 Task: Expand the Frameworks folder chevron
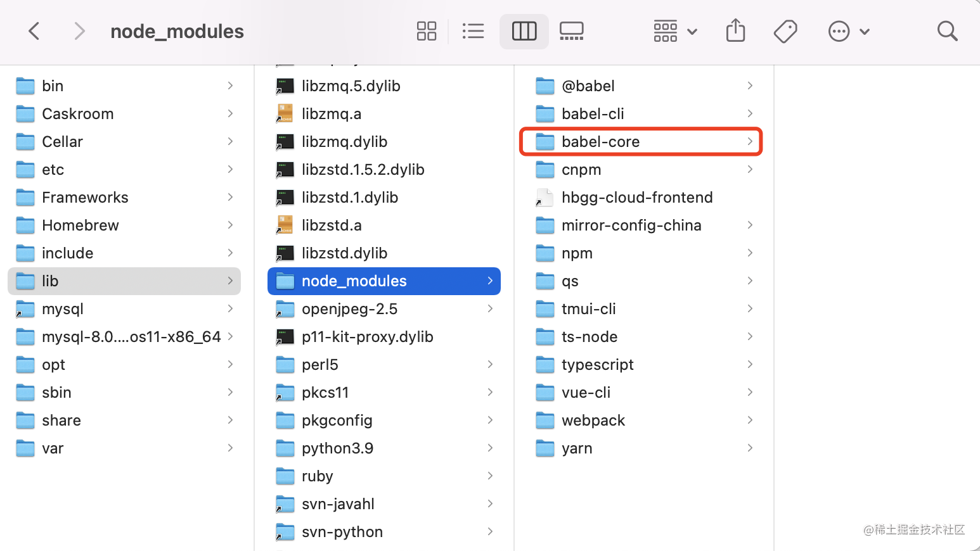tap(230, 197)
